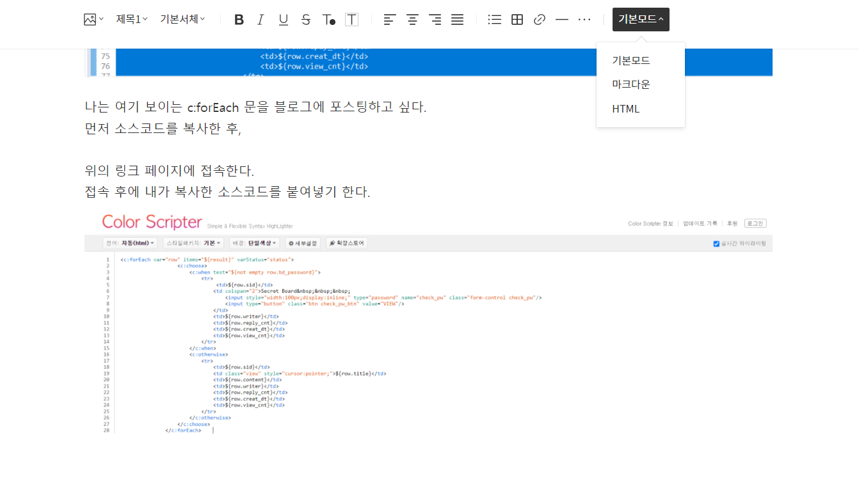Toggle strikethrough formatting

(x=306, y=20)
